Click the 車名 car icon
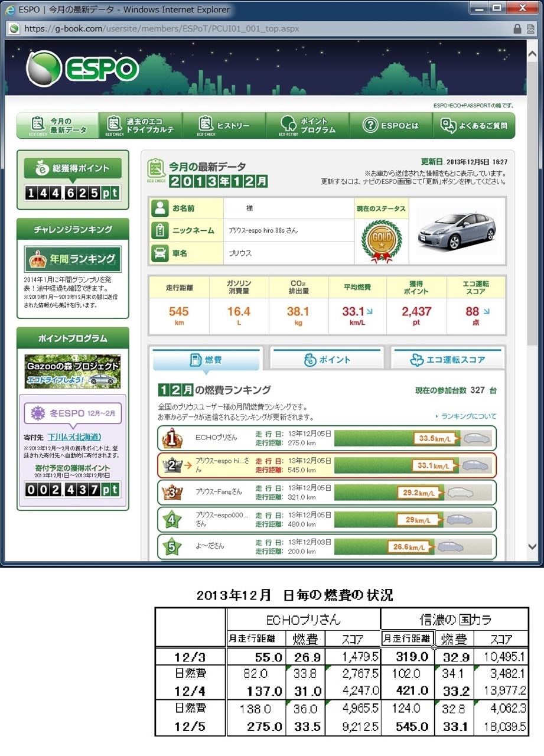Image resolution: width=544 pixels, height=756 pixels. tap(159, 253)
